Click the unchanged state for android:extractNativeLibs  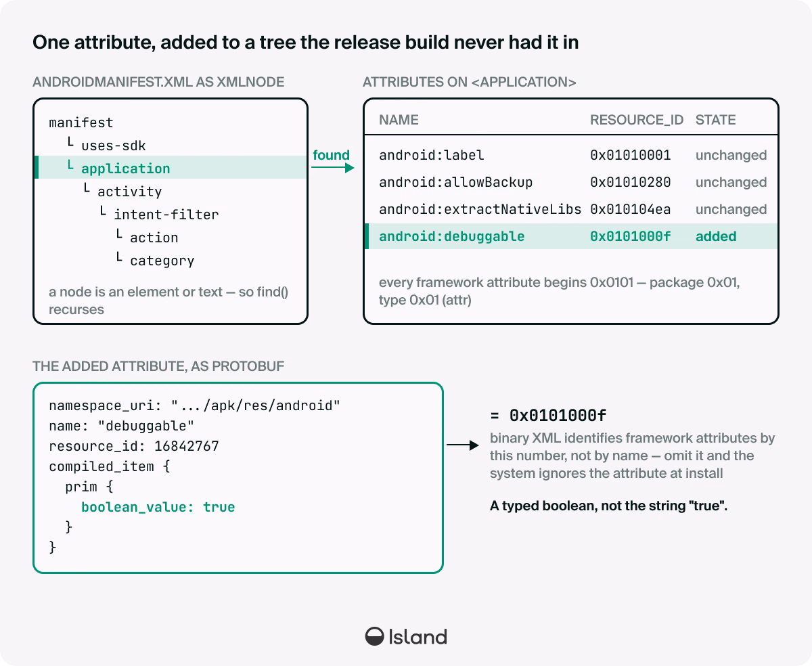731,209
